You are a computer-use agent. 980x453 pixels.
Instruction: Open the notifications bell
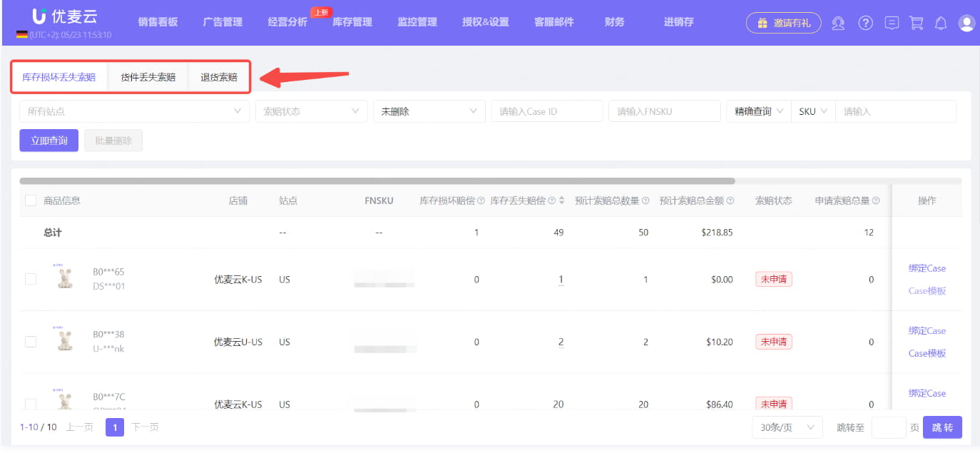click(941, 23)
